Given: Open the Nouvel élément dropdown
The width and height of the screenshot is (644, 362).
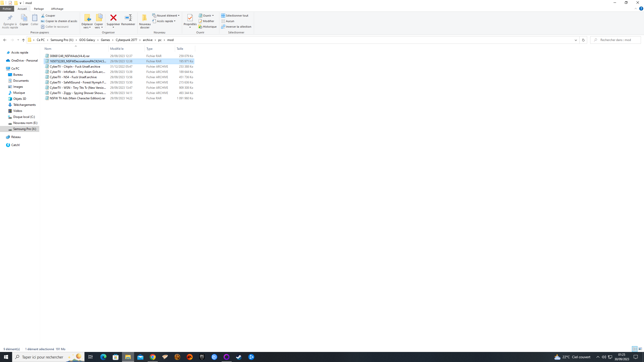Looking at the screenshot, I should coord(166,16).
